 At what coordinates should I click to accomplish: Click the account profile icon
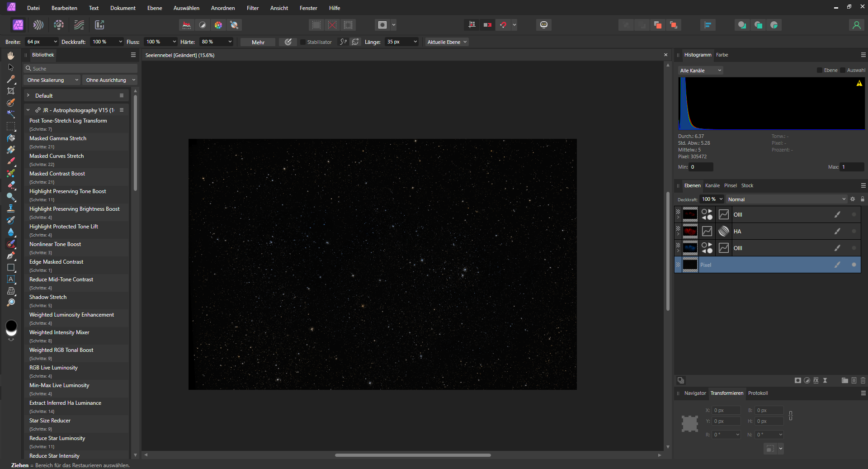[x=856, y=25]
